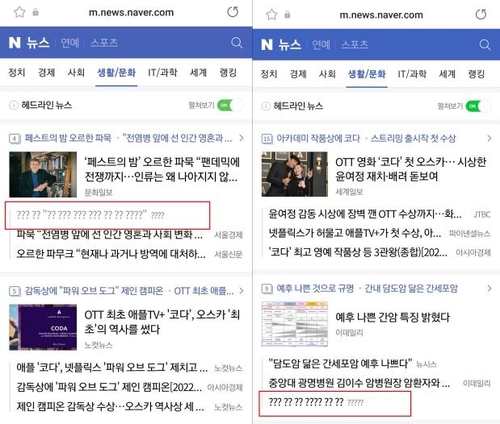Expand the 아카데미 작품상에 코다 cluster chevron
Viewport: 500px width, 424px height.
[x=489, y=138]
